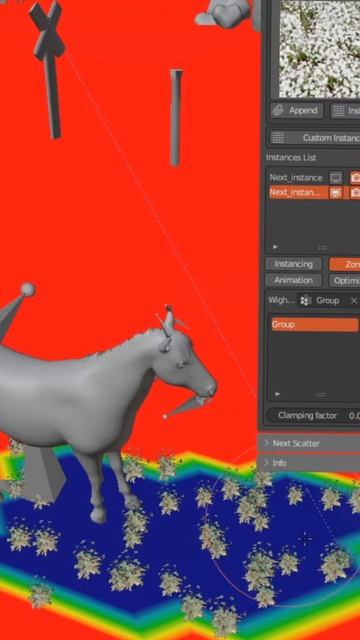
Task: Select the highlighted Next_instan... list row
Action: click(x=298, y=192)
